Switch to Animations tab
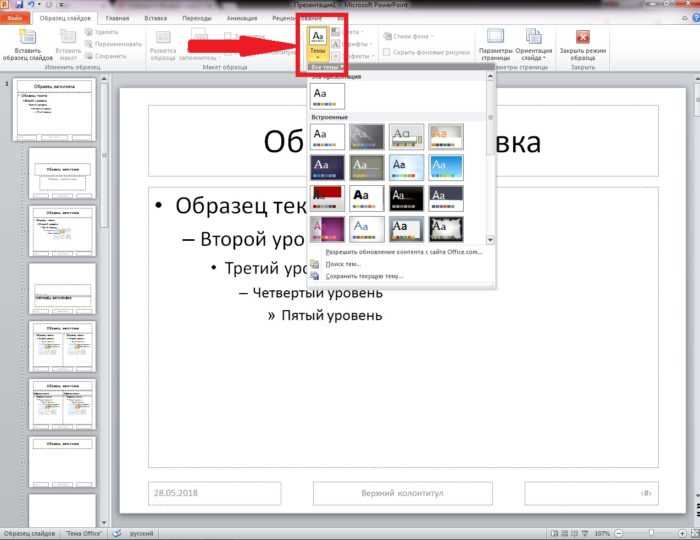The image size is (700, 540). (x=242, y=18)
